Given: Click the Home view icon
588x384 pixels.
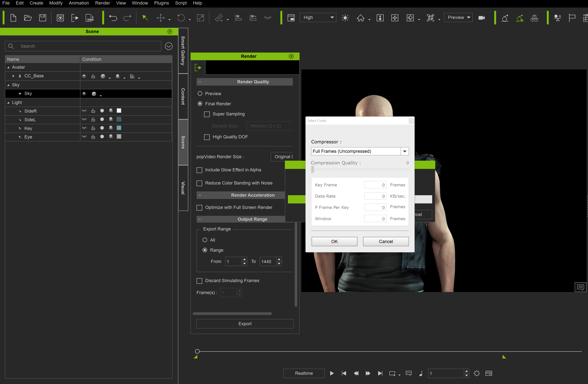Looking at the screenshot, I should tap(360, 18).
